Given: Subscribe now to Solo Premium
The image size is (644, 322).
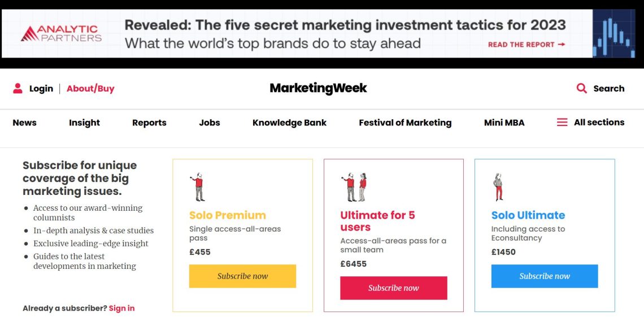Looking at the screenshot, I should point(242,276).
